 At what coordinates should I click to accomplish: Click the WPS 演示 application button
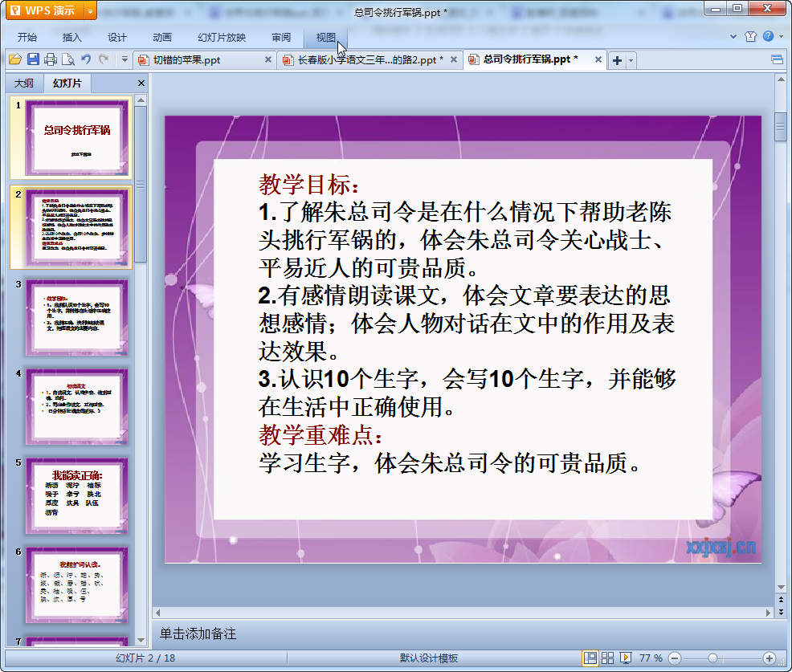[x=46, y=10]
